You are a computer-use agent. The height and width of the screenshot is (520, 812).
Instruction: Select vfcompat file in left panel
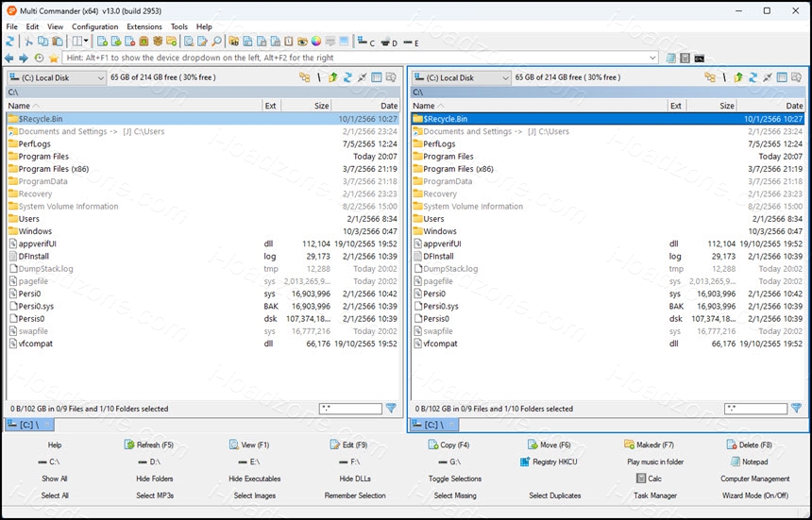click(x=202, y=344)
